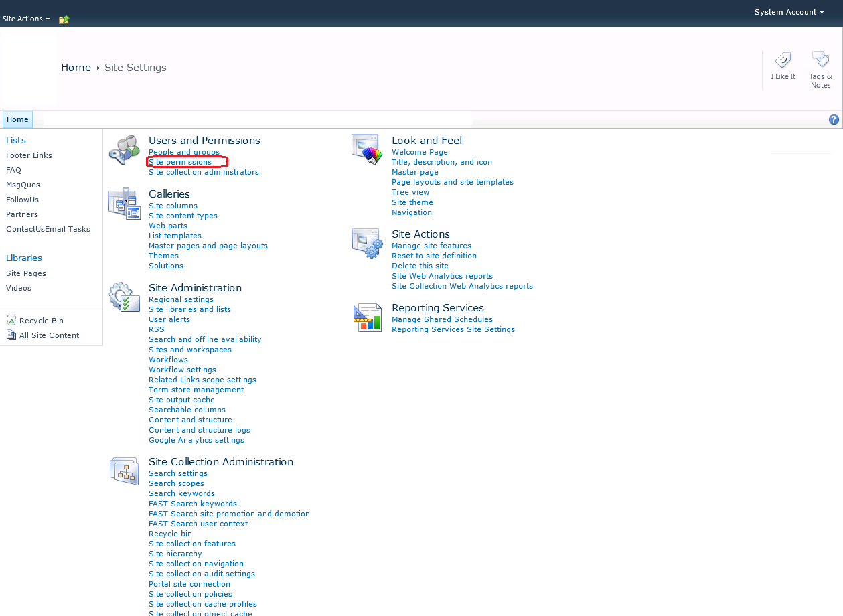Open the System Account dropdown
Image resolution: width=843 pixels, height=616 pixels.
(x=788, y=12)
